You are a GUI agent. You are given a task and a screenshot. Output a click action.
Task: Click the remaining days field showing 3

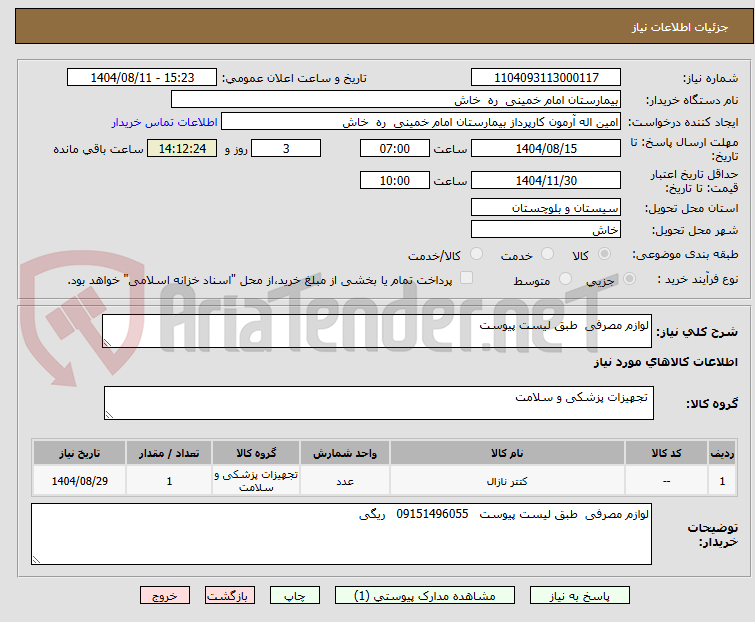[286, 148]
